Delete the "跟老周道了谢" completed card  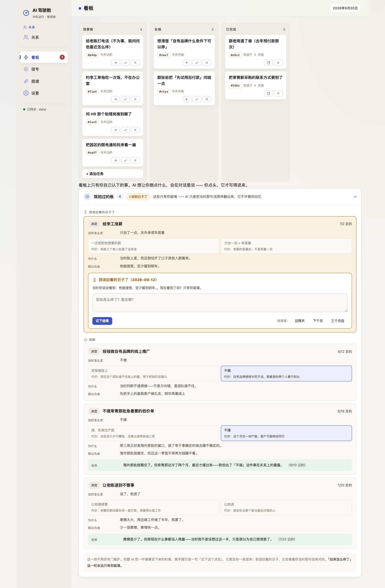[278, 63]
